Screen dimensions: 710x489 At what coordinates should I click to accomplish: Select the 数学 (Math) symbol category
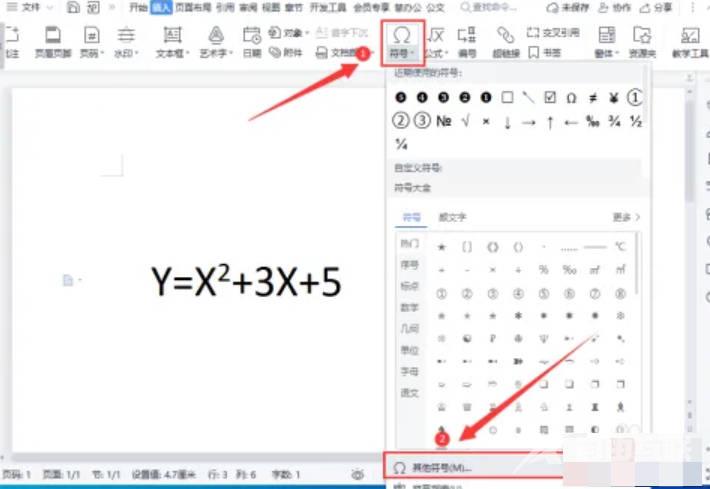409,307
